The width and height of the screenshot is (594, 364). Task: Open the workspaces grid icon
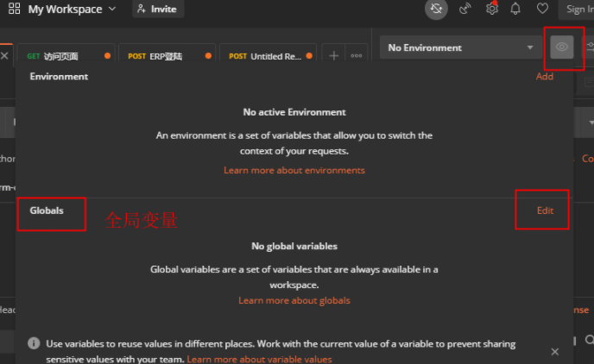pos(14,9)
